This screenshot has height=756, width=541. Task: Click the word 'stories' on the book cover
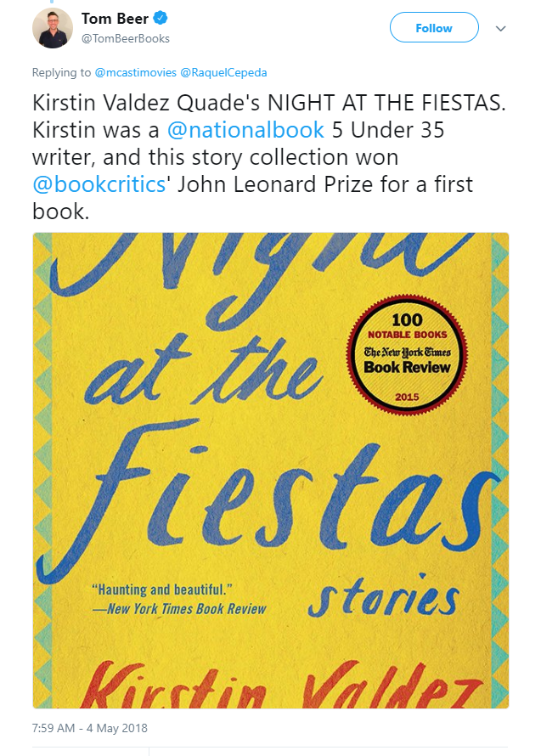click(383, 598)
